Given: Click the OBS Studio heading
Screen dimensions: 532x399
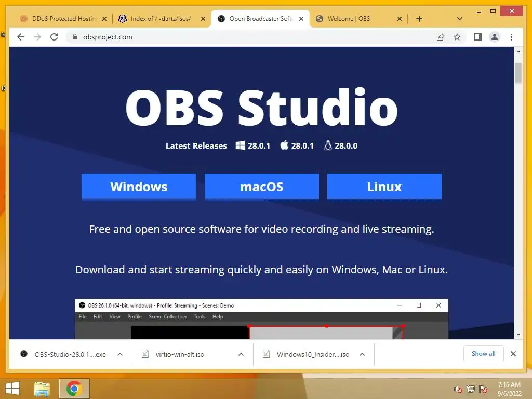Looking at the screenshot, I should point(262,107).
